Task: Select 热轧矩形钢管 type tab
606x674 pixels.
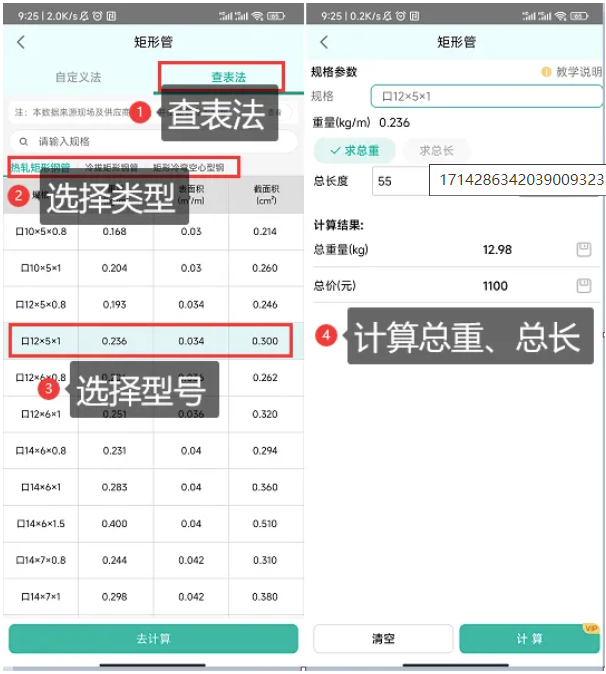Action: point(40,168)
